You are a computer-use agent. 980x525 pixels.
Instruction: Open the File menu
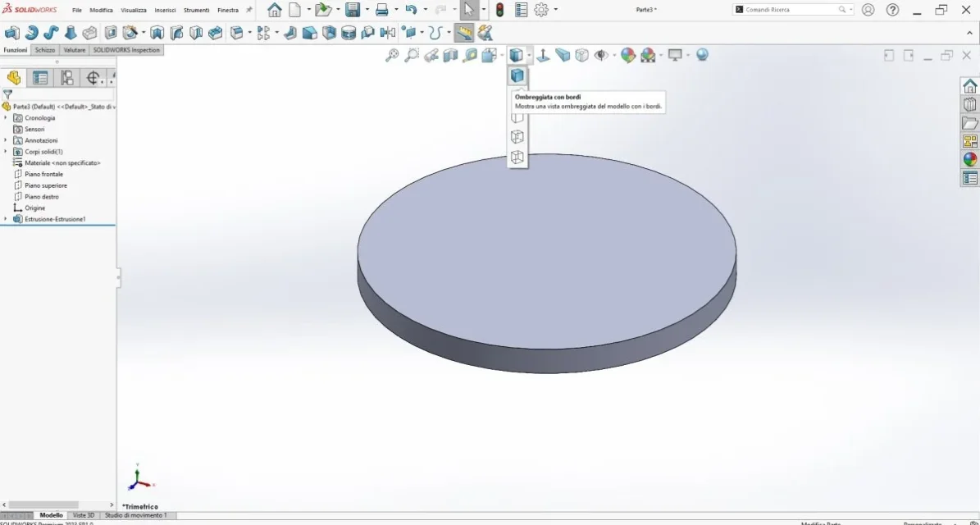(x=77, y=10)
